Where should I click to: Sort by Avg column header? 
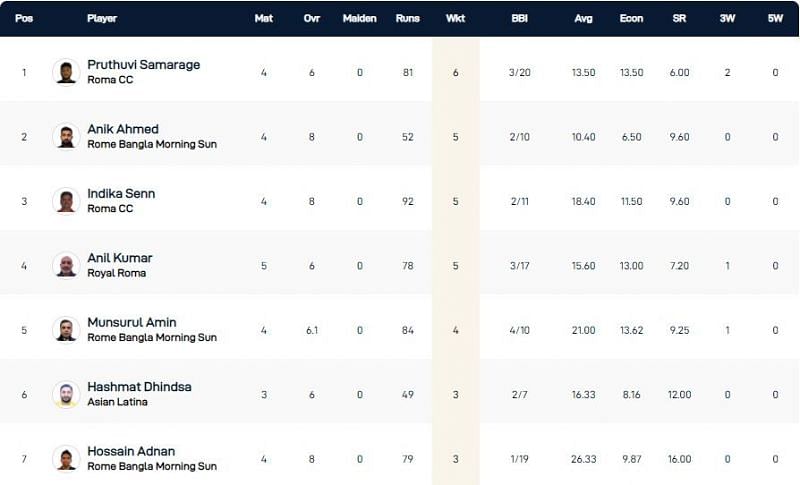583,18
